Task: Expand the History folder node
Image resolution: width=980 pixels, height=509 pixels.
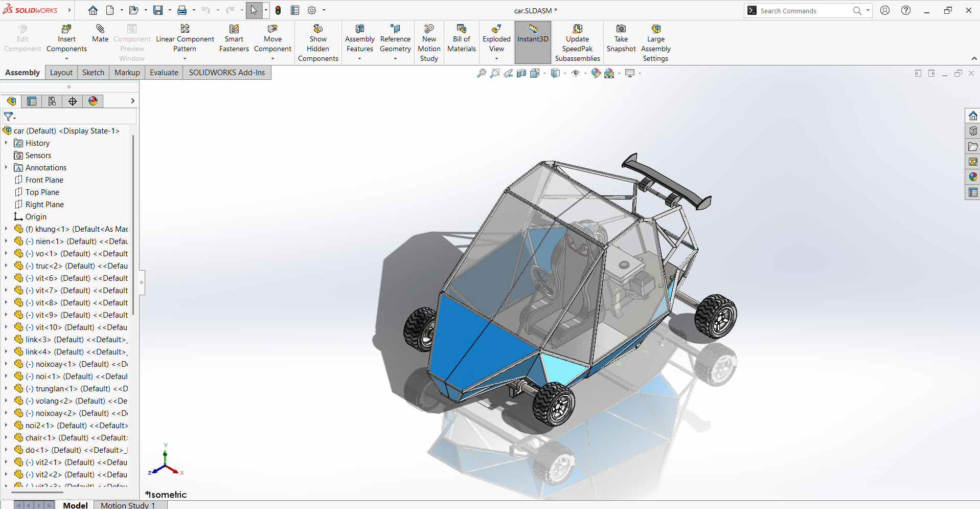Action: pos(6,143)
